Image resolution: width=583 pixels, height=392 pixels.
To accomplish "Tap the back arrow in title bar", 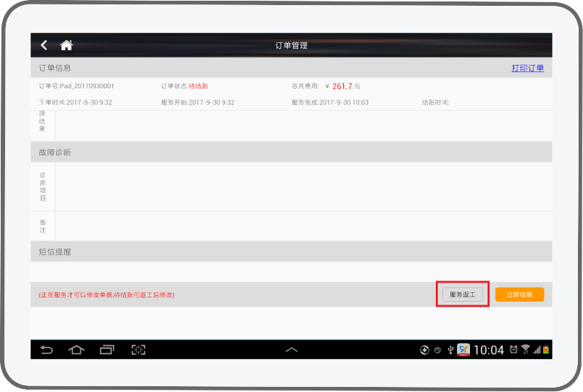I will 44,45.
